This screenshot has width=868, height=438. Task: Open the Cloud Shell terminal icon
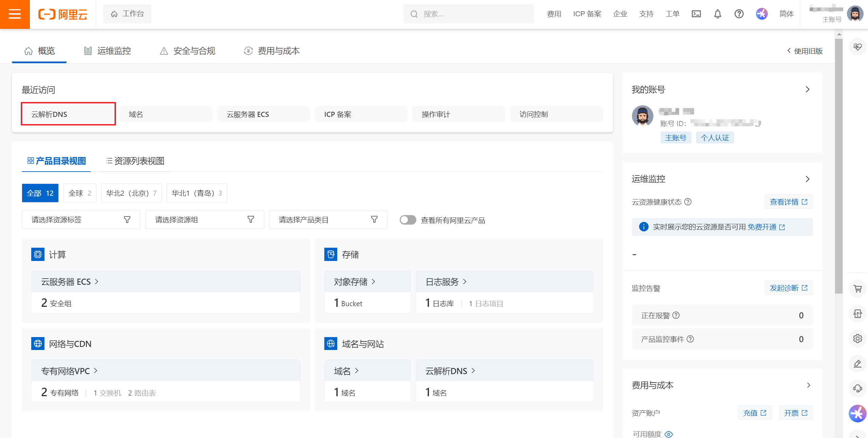(x=696, y=14)
